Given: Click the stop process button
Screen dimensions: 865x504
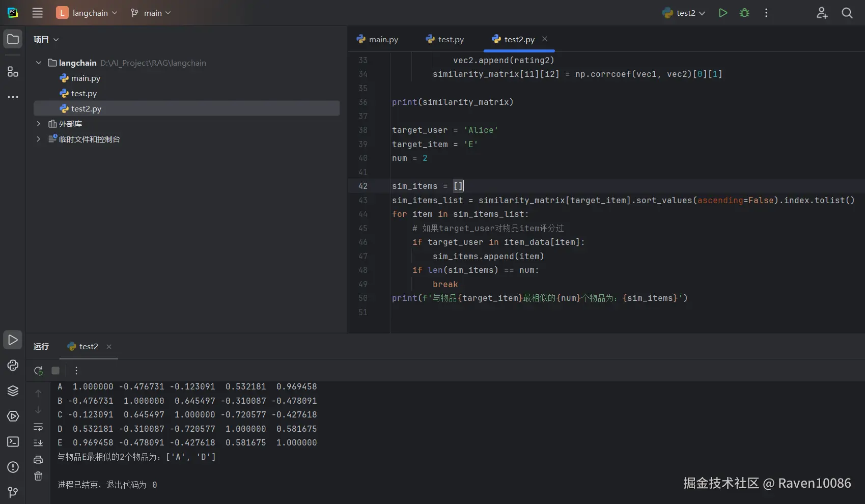Looking at the screenshot, I should (55, 371).
